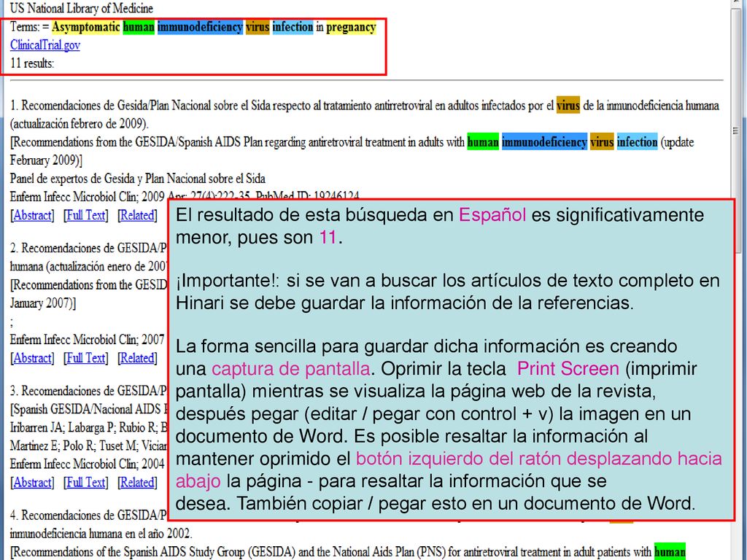Click 'Enferm Infecc Microbiol Clin; 2007' citation
Image resolution: width=747 pixels, height=560 pixels.
click(x=88, y=340)
